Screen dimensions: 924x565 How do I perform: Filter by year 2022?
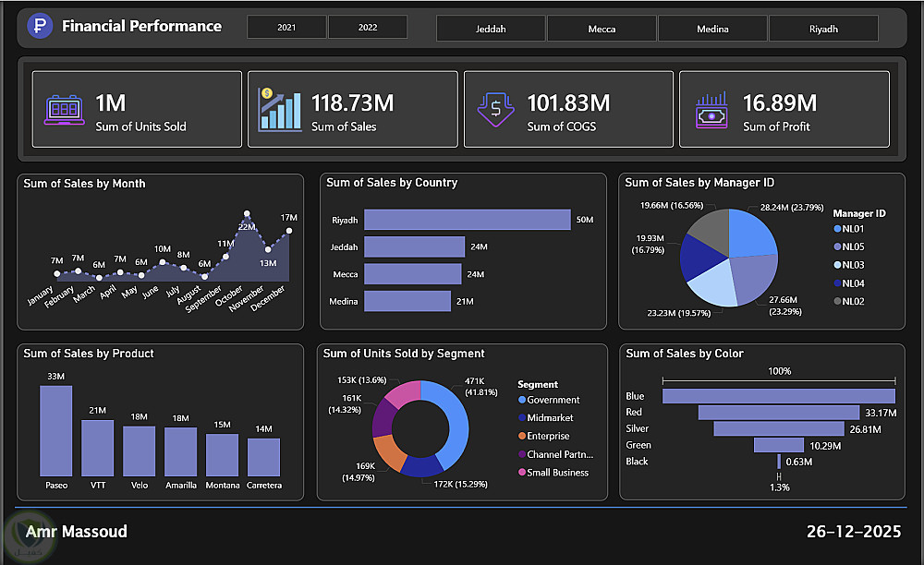[368, 27]
